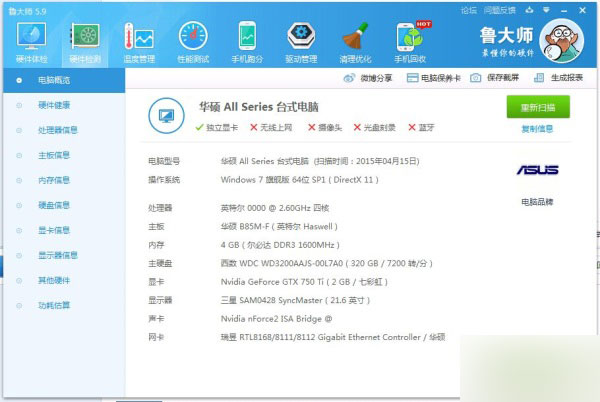Screen dimensions: 600x402
Task: Open 手机回收 phone recycling icon
Action: click(x=410, y=42)
